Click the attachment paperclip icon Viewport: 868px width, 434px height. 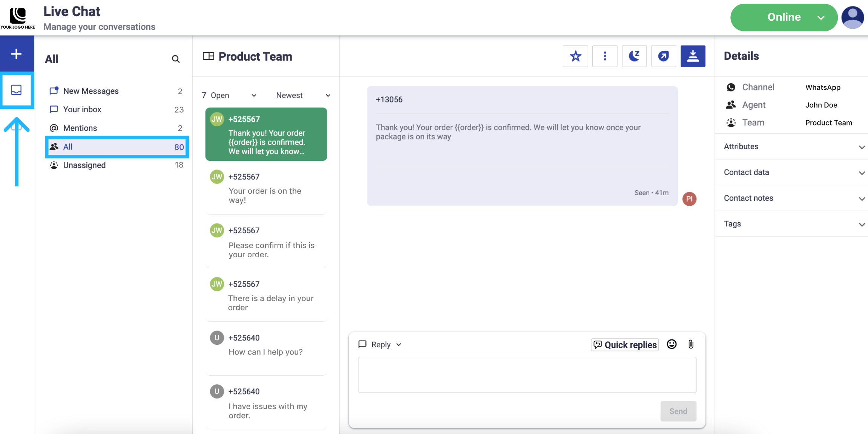point(691,344)
